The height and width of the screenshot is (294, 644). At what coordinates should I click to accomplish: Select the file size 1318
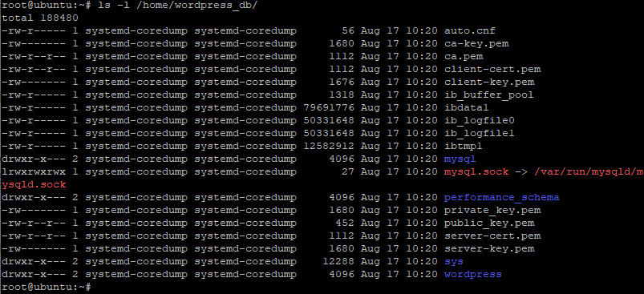[342, 95]
